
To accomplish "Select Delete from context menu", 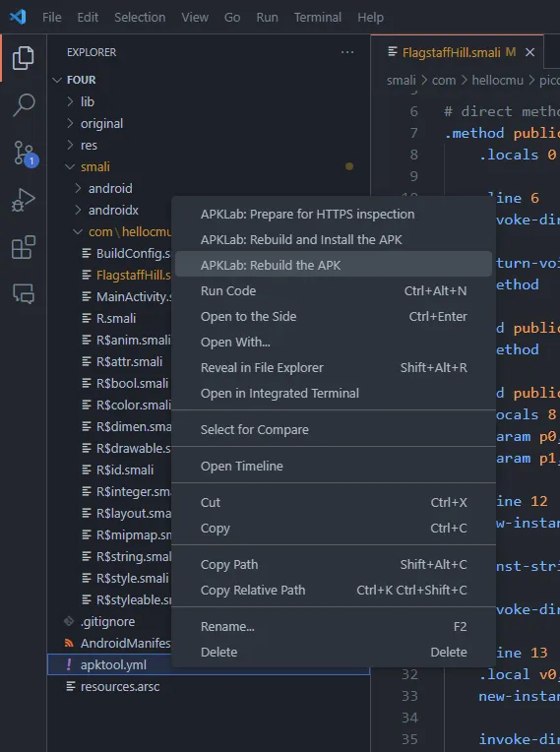I will pyautogui.click(x=334, y=652).
